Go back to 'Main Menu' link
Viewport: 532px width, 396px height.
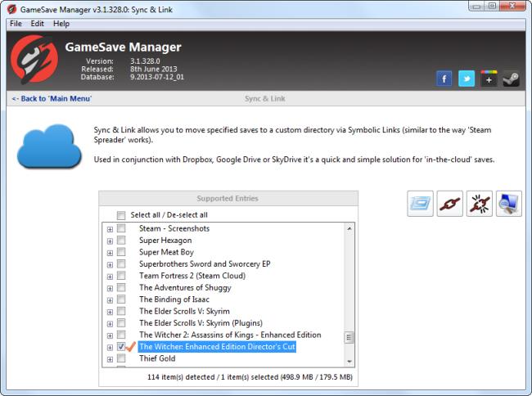coord(52,99)
